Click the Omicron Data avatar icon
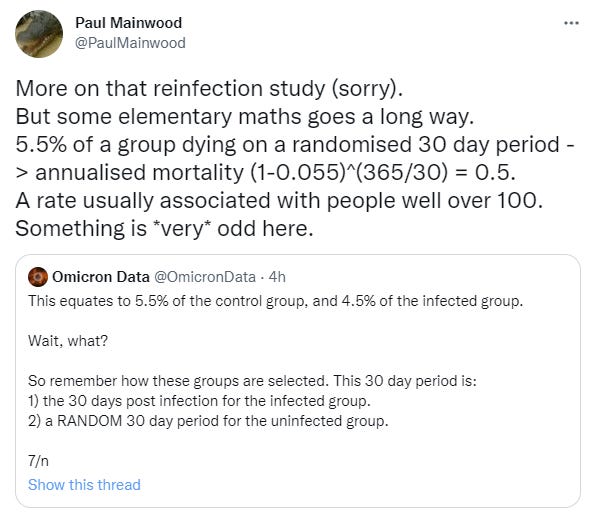 click(38, 277)
